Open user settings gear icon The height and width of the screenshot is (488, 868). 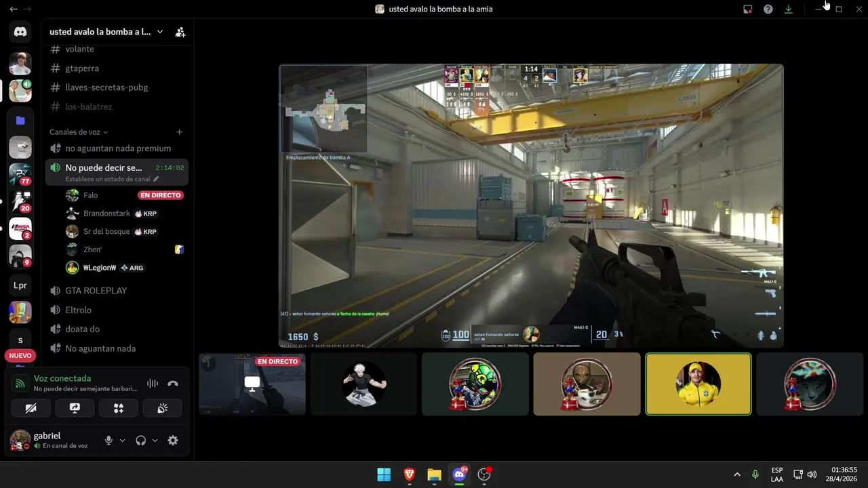pos(173,441)
